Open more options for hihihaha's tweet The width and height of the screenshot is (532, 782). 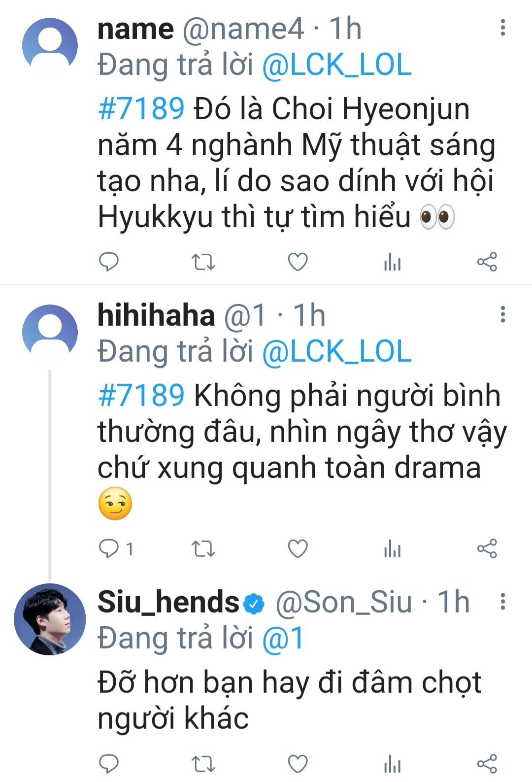[502, 314]
